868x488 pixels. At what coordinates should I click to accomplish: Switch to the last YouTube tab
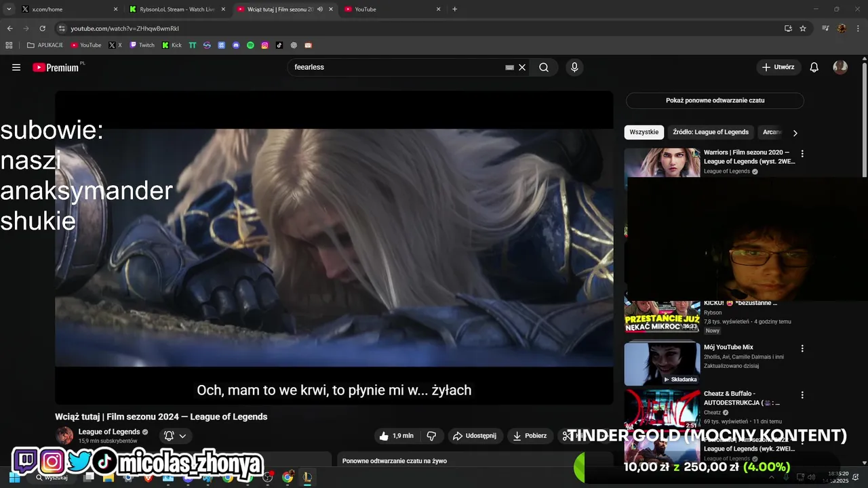393,9
